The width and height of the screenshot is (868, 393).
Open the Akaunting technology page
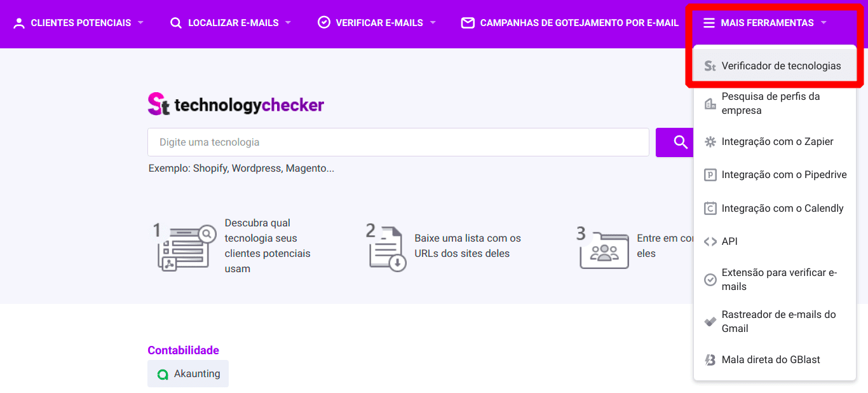pyautogui.click(x=188, y=373)
